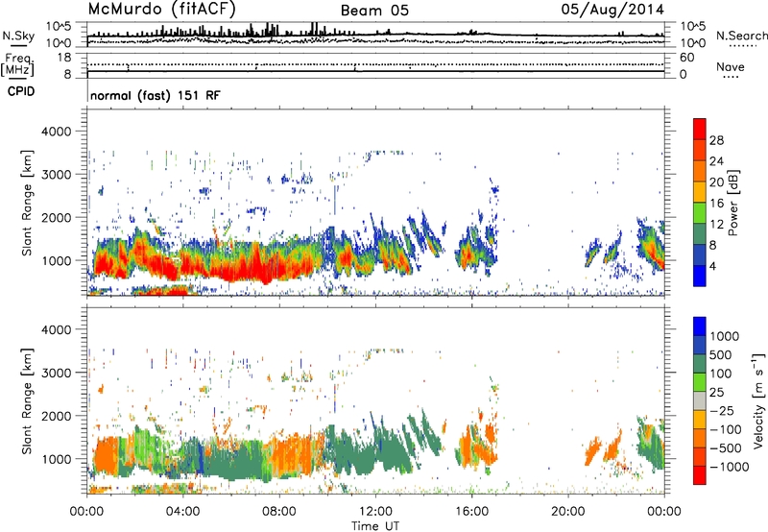Pick light green power segment between 12 and 16

click(x=700, y=212)
